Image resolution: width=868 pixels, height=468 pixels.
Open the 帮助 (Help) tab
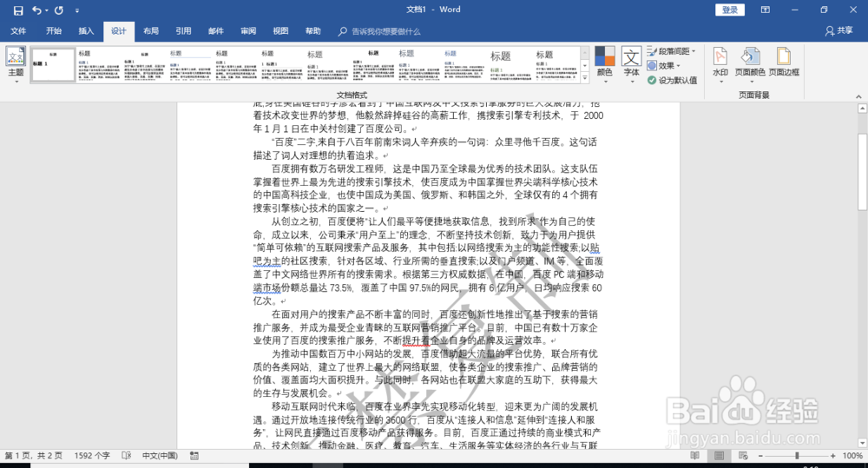tap(312, 31)
